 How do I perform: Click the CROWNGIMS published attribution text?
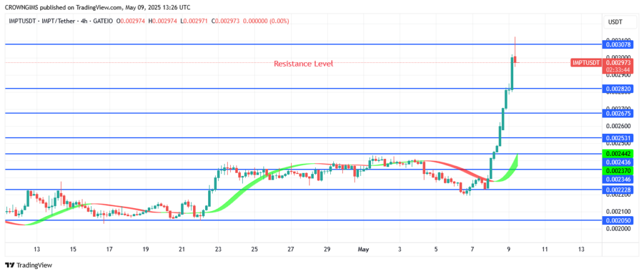pos(97,8)
